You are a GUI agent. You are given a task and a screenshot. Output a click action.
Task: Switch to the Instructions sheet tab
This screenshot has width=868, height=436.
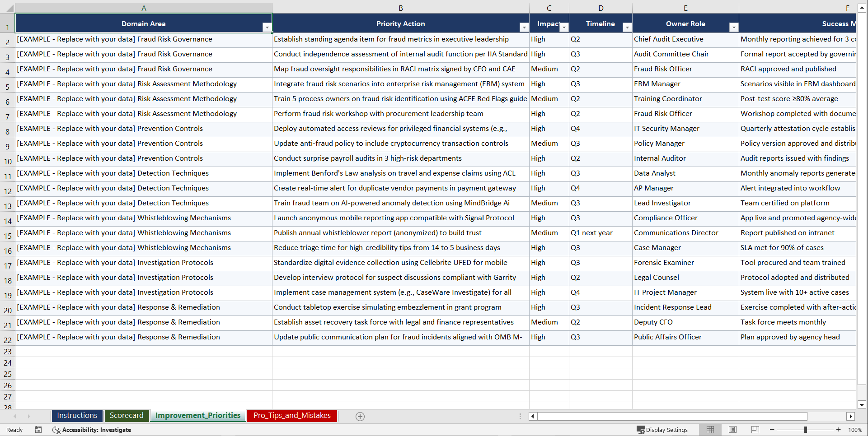click(x=77, y=415)
